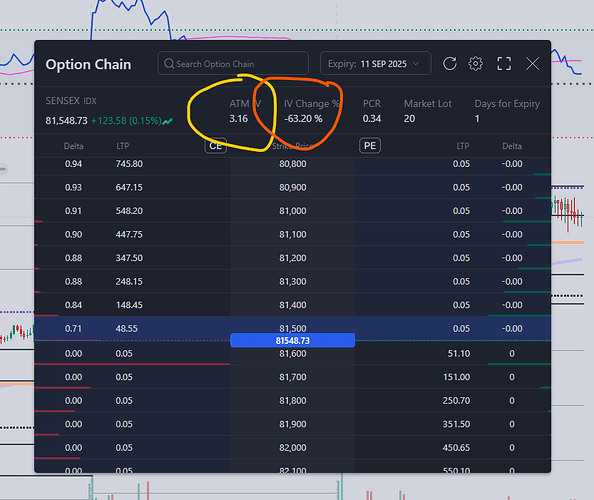The width and height of the screenshot is (594, 500).
Task: Click the put-side LTP column header
Action: point(463,146)
